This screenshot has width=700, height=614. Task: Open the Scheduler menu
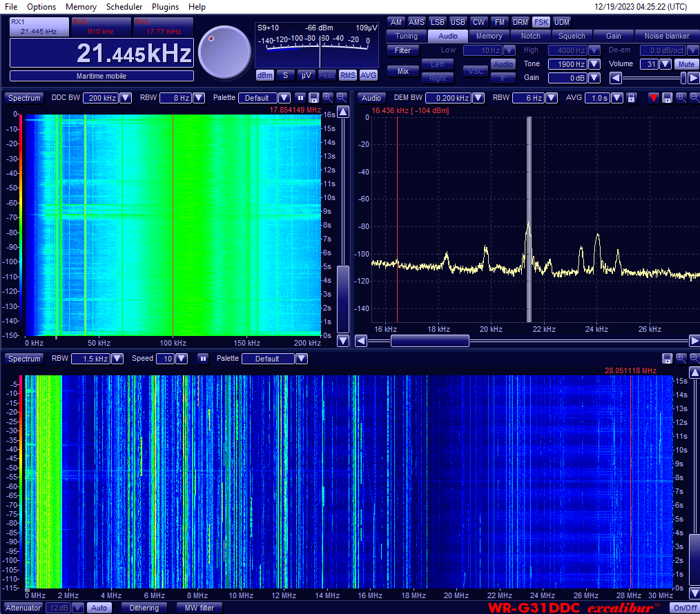click(x=124, y=7)
